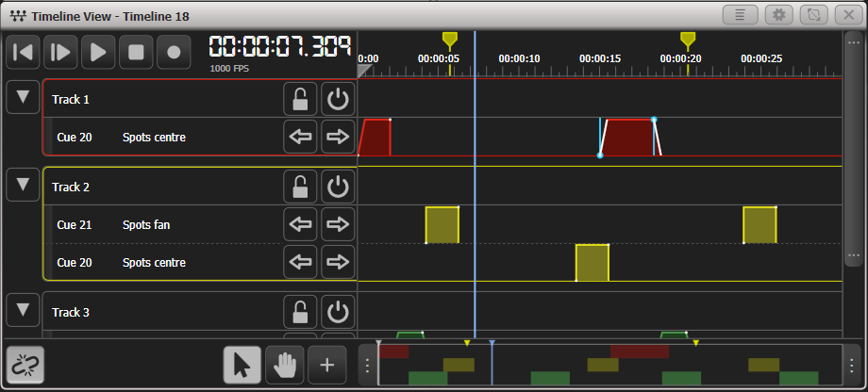Toggle the lock on Track 2

[x=300, y=187]
